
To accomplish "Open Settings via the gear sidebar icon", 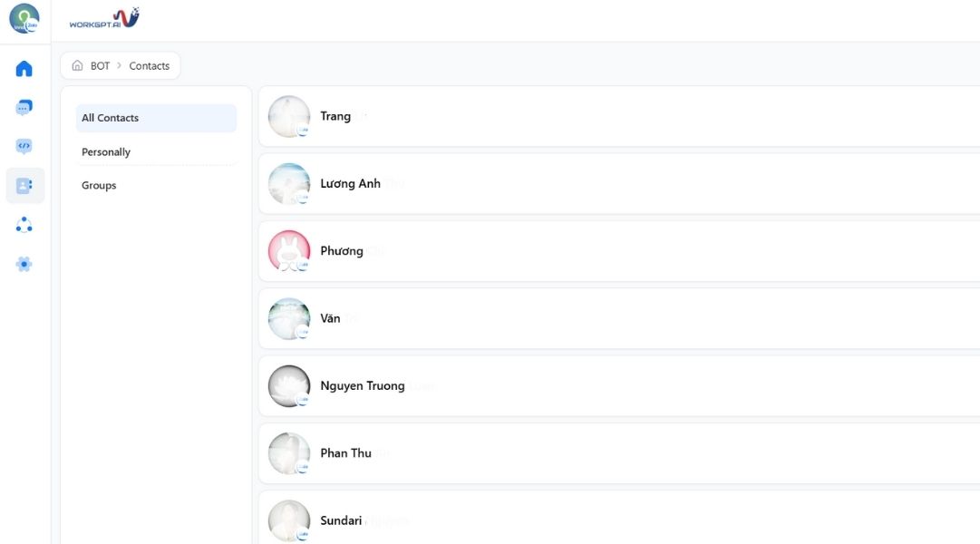I will 24,264.
